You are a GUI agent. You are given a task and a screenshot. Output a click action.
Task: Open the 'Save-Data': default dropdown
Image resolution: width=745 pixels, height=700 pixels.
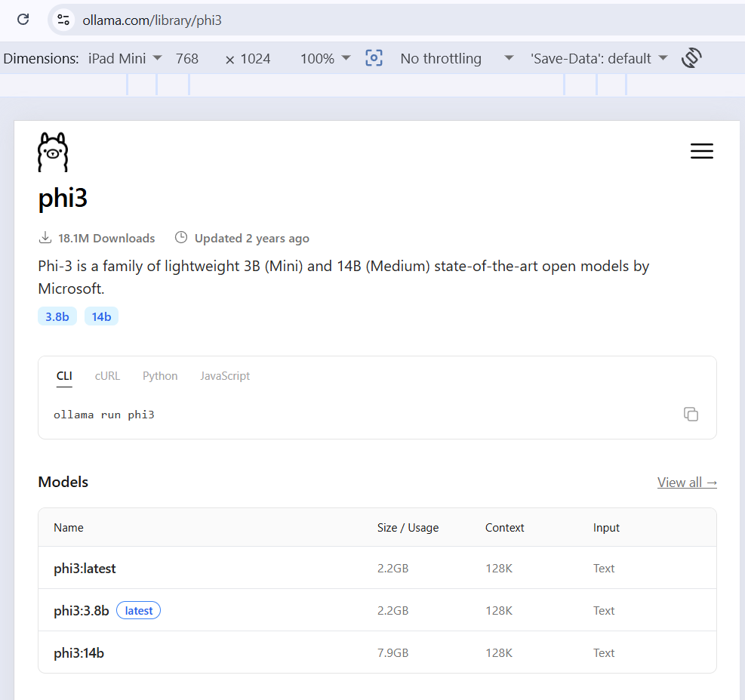coord(599,58)
